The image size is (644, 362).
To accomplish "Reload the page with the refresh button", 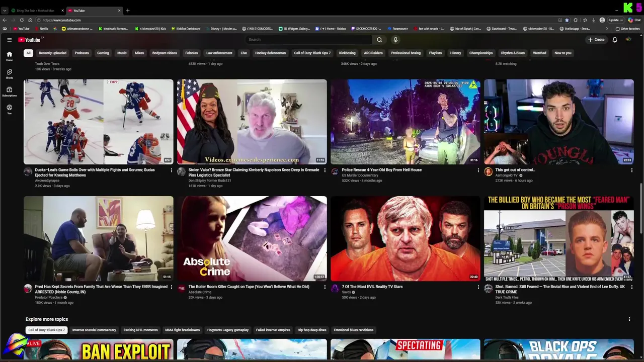I will [22, 20].
